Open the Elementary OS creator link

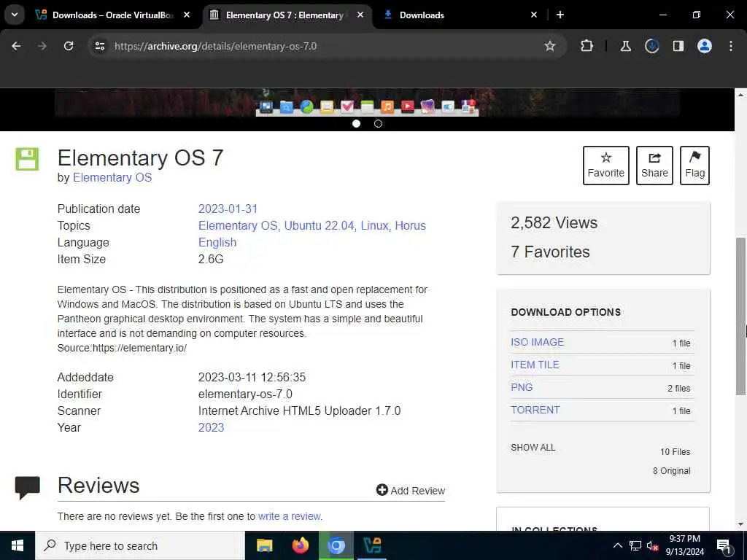pos(112,178)
